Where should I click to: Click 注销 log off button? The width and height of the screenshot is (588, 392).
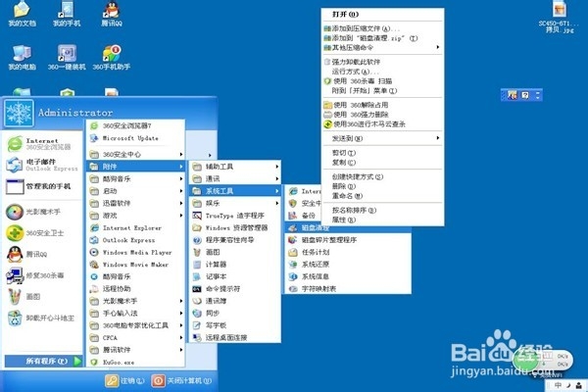125,381
